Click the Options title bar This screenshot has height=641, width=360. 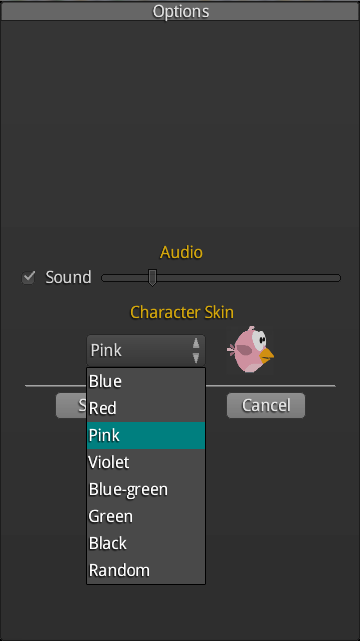(x=180, y=11)
